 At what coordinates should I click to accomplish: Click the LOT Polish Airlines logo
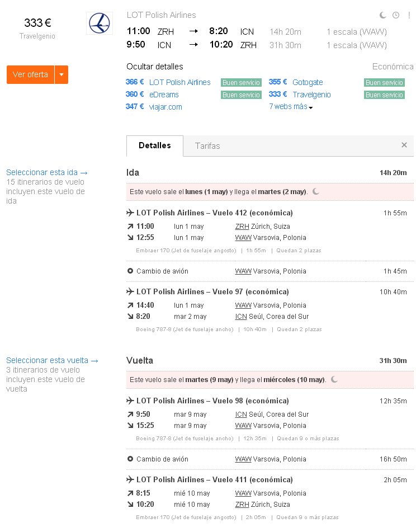click(100, 23)
